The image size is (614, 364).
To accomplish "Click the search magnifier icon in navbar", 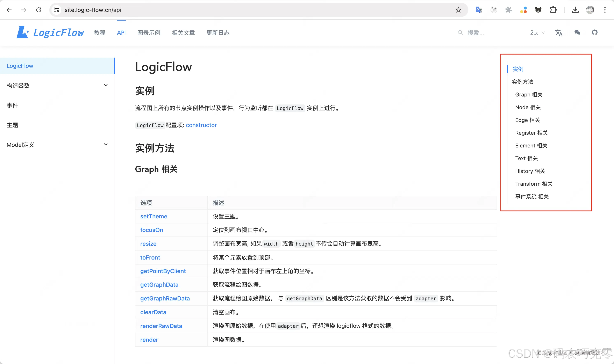I will [x=461, y=32].
